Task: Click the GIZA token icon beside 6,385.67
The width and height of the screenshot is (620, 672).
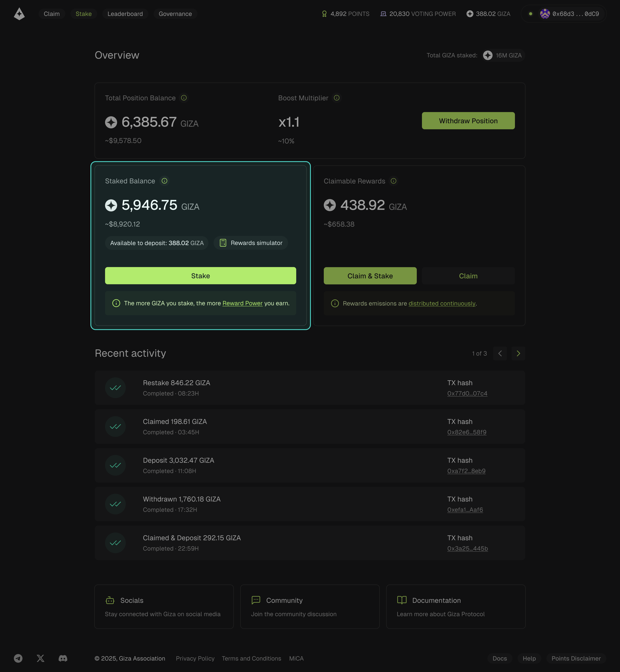Action: [x=111, y=122]
